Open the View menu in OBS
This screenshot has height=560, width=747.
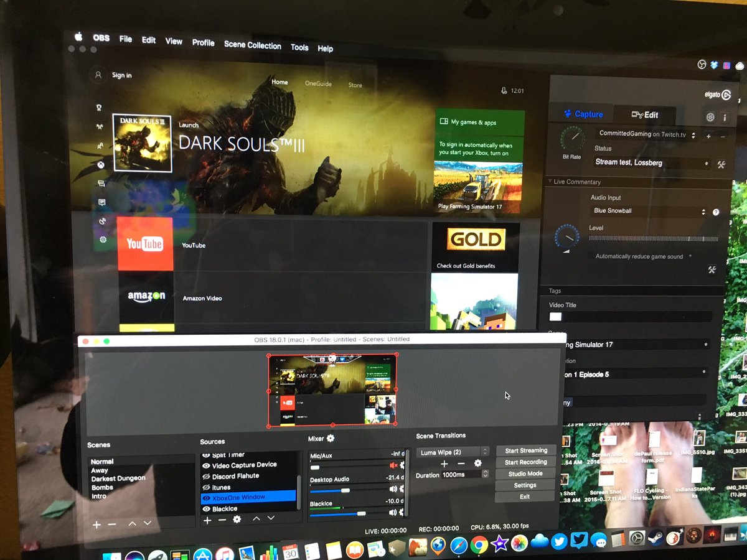[x=174, y=41]
